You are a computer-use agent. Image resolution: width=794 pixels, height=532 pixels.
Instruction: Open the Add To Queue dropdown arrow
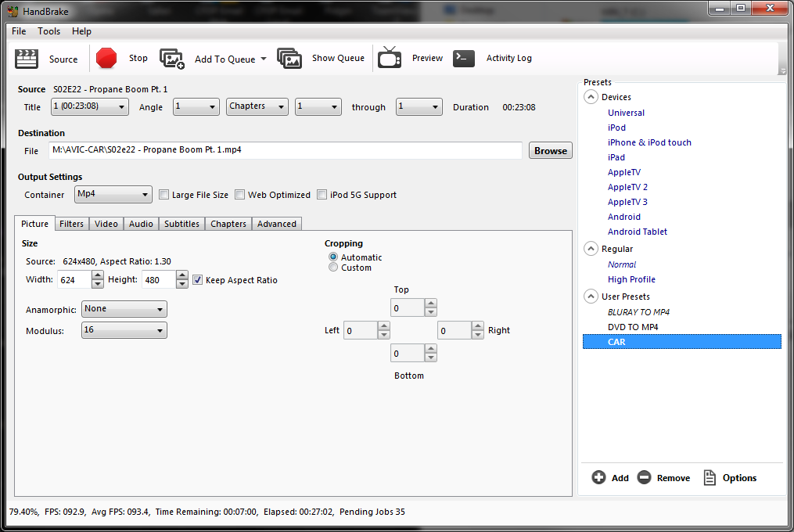pyautogui.click(x=264, y=59)
